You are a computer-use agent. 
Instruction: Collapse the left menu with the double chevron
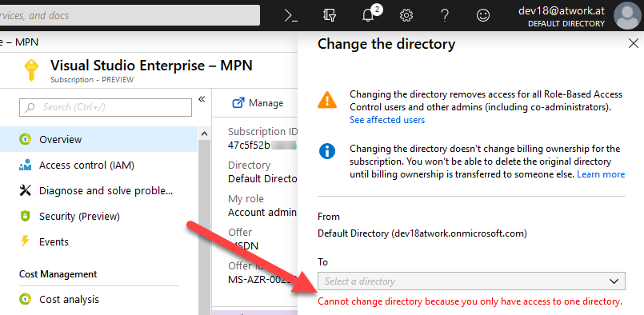tap(202, 99)
